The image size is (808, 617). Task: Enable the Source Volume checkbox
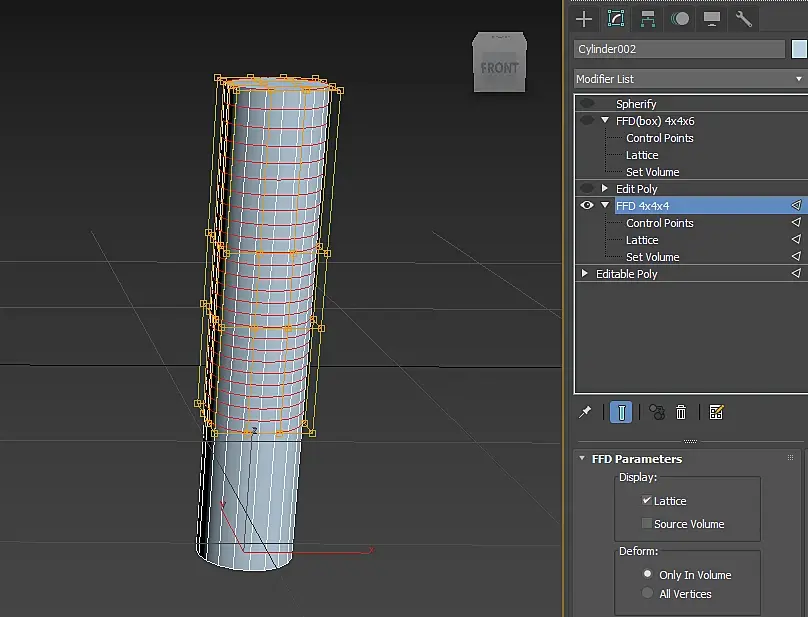pos(646,523)
